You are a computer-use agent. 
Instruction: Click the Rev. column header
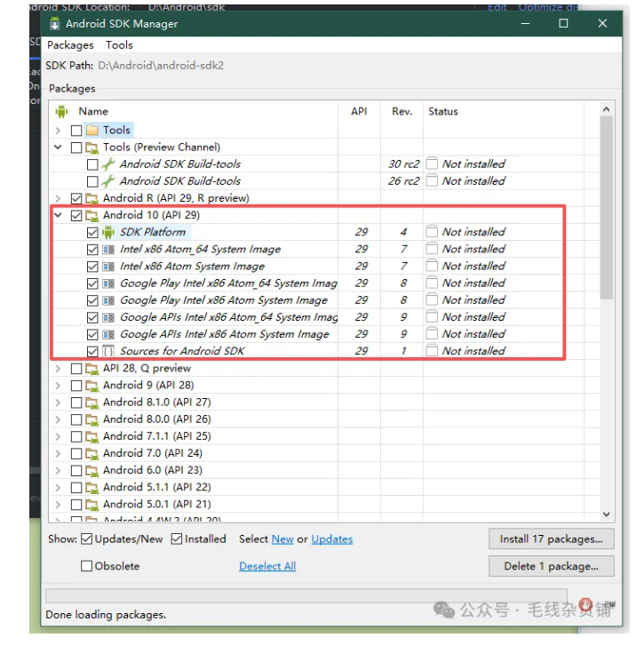point(402,111)
